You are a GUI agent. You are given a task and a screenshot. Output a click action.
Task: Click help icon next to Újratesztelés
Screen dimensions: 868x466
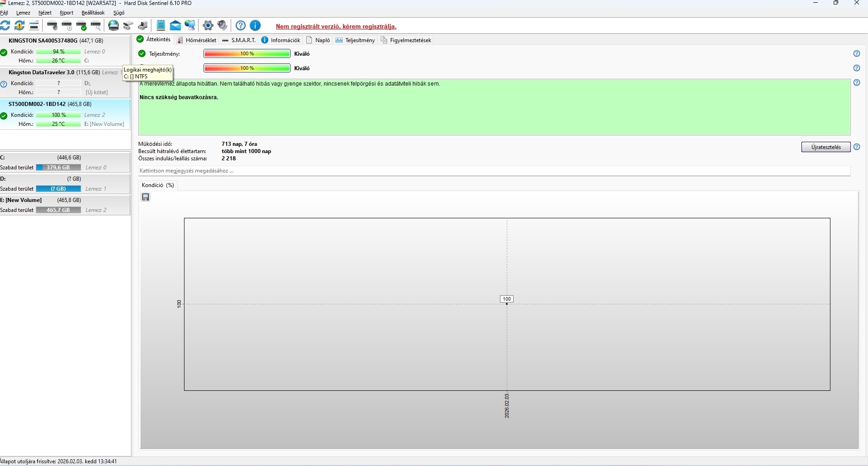pos(857,147)
